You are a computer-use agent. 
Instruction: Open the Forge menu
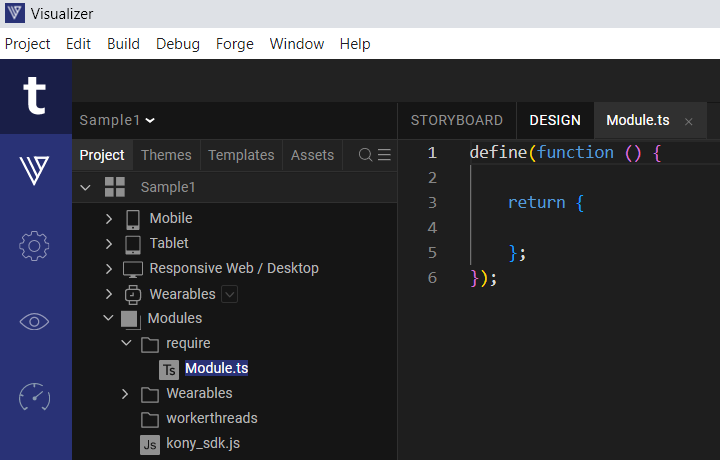[x=234, y=44]
